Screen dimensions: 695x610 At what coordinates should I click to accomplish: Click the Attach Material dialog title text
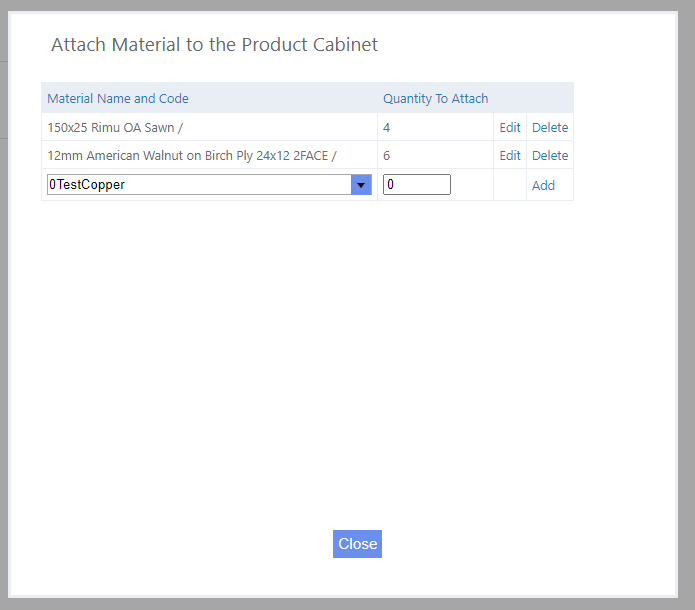click(x=214, y=45)
